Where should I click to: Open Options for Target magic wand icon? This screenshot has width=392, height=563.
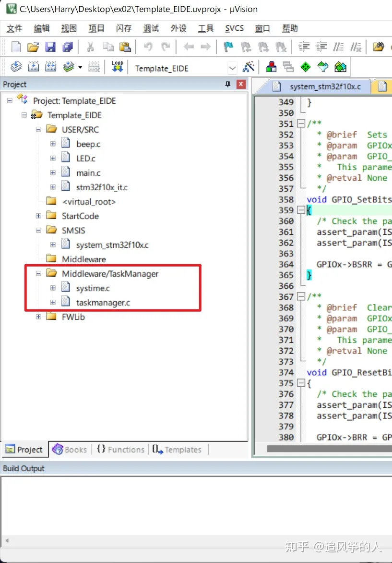coord(249,67)
